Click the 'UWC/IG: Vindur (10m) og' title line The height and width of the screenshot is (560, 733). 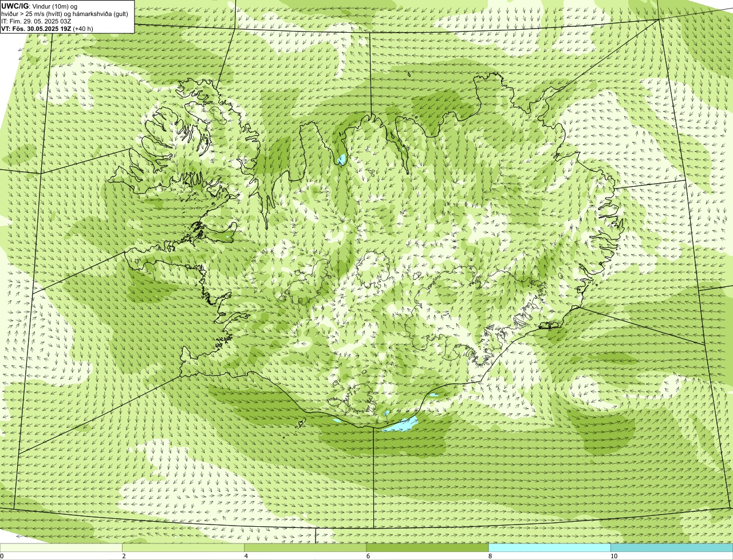[40, 6]
